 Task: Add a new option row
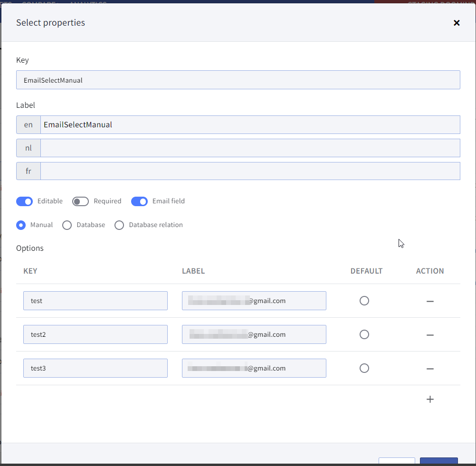pos(430,399)
